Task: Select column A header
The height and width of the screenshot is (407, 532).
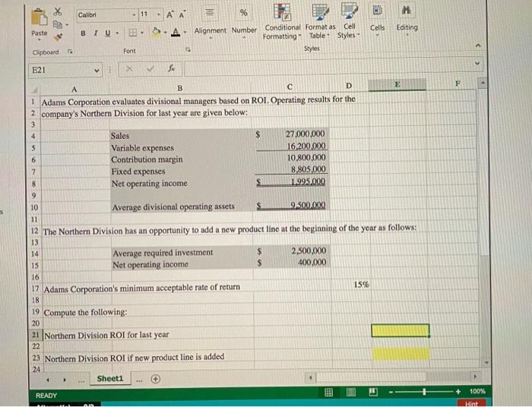Action: pos(74,90)
